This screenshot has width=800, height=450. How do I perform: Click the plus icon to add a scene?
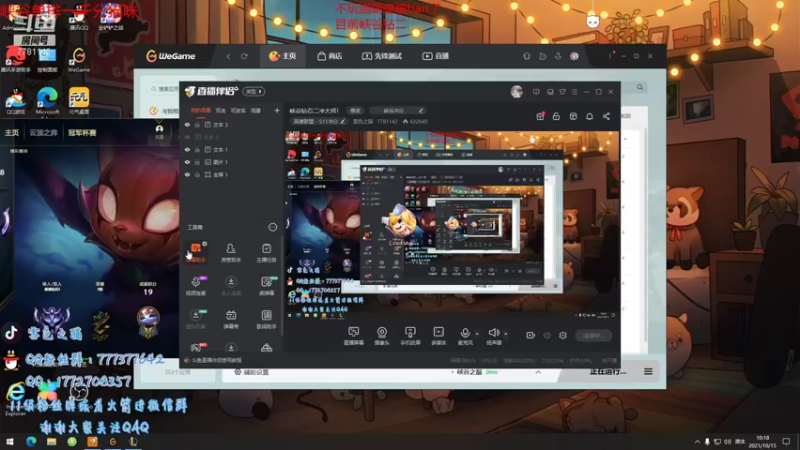tap(277, 110)
